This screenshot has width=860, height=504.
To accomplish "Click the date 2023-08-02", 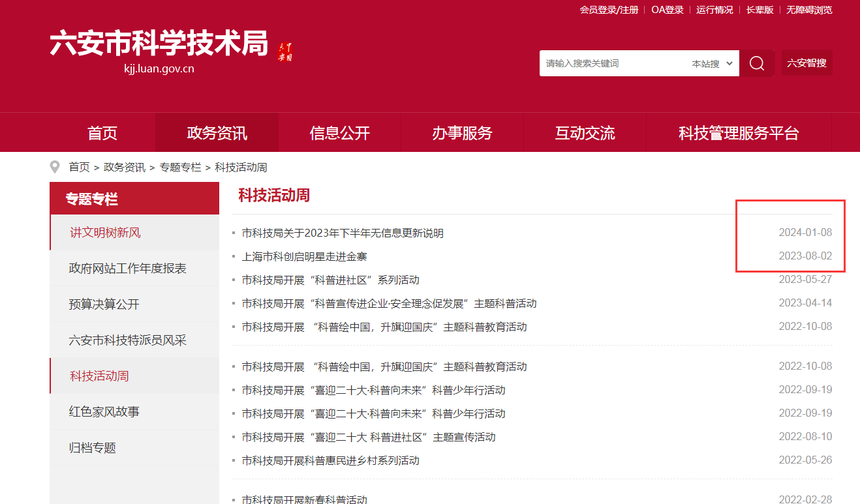I will click(x=805, y=256).
